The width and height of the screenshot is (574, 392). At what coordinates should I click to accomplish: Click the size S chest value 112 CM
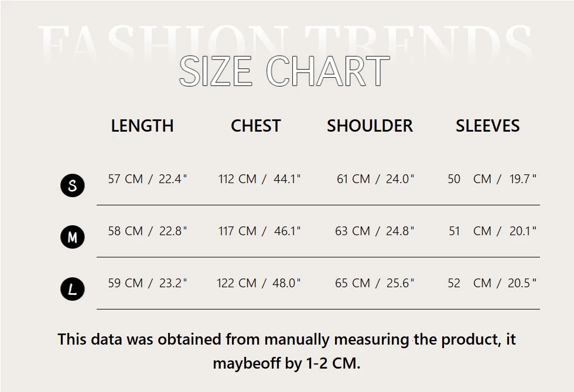[x=237, y=179]
